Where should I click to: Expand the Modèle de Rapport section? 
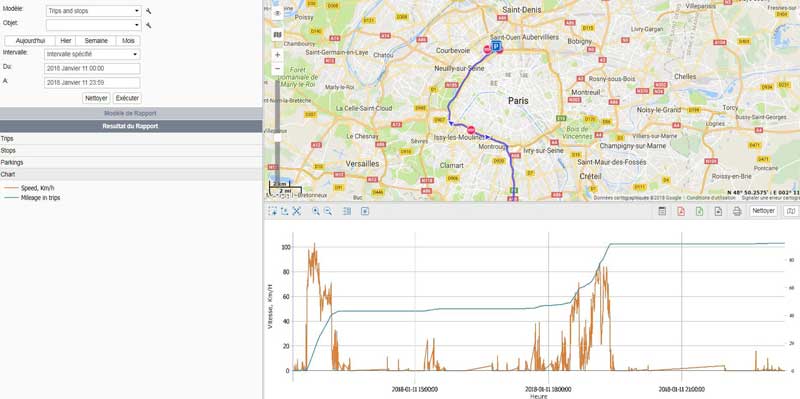tap(131, 113)
